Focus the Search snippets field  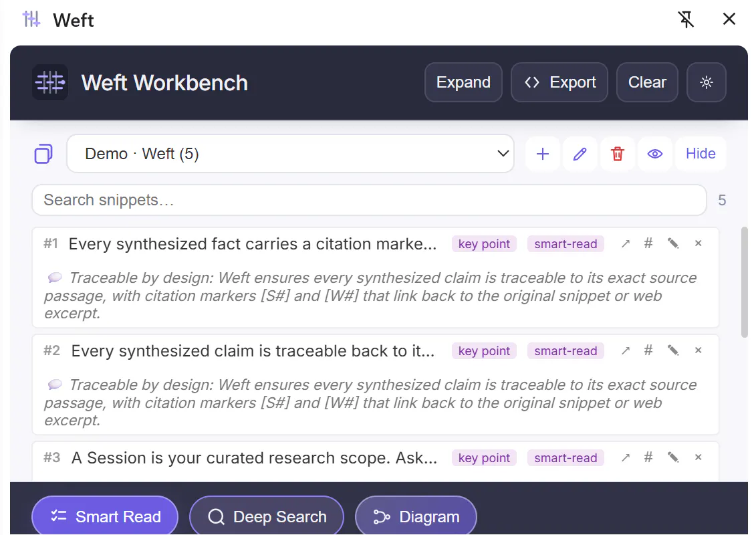pos(370,200)
